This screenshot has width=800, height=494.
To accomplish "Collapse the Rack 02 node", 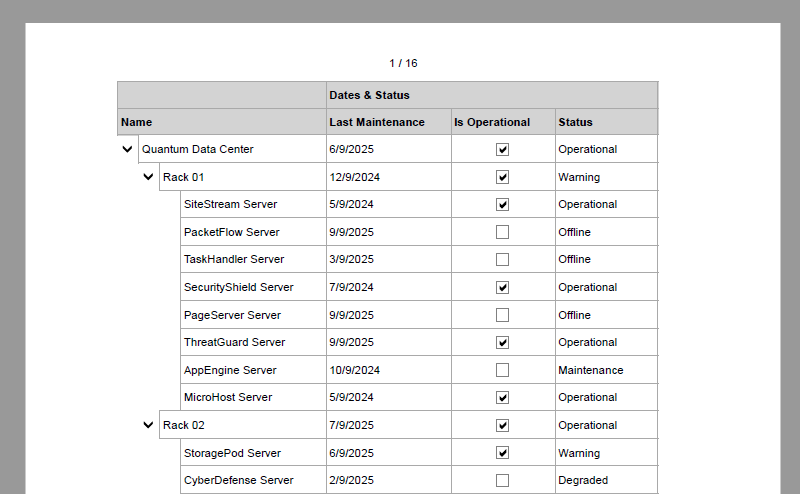I will click(148, 425).
